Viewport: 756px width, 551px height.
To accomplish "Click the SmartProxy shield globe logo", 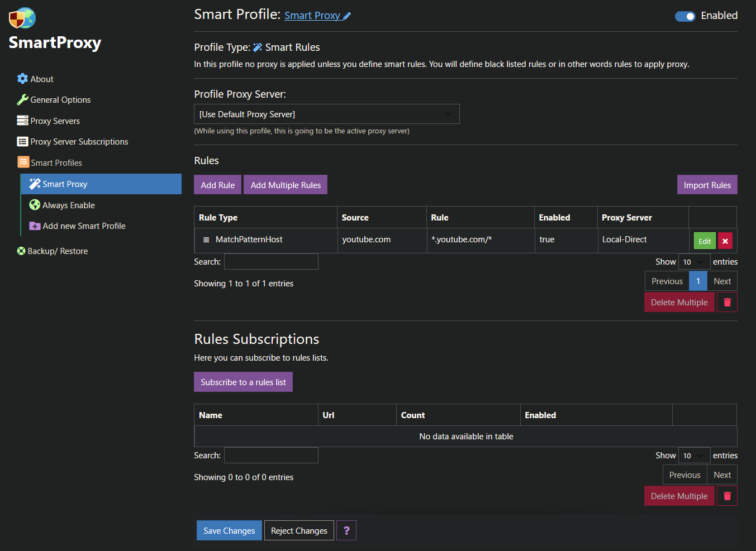I will click(x=22, y=18).
